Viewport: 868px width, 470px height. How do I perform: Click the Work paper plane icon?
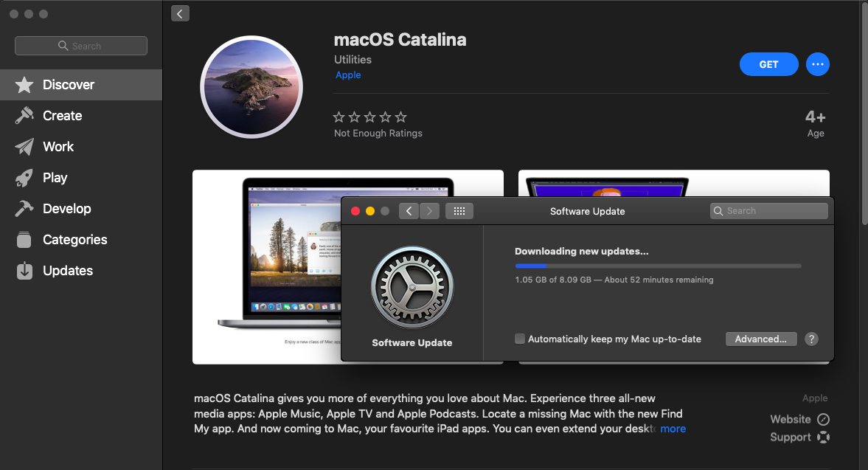(24, 147)
